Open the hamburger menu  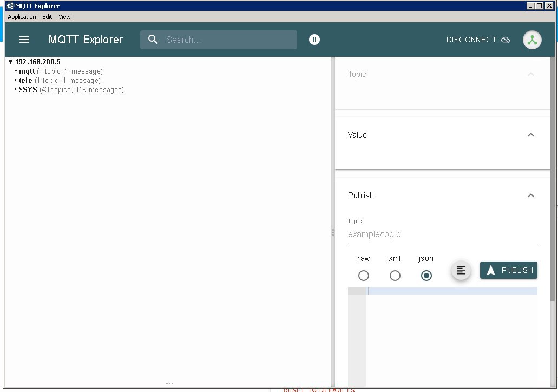point(24,40)
